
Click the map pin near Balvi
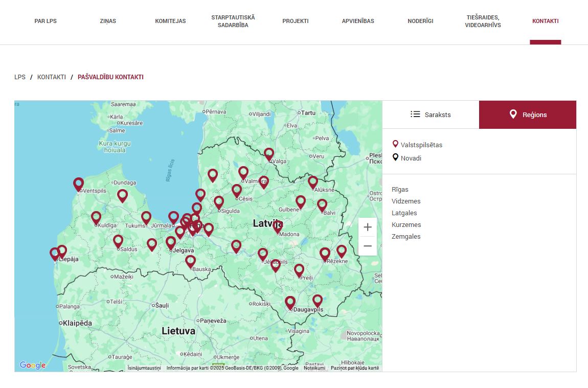point(322,205)
